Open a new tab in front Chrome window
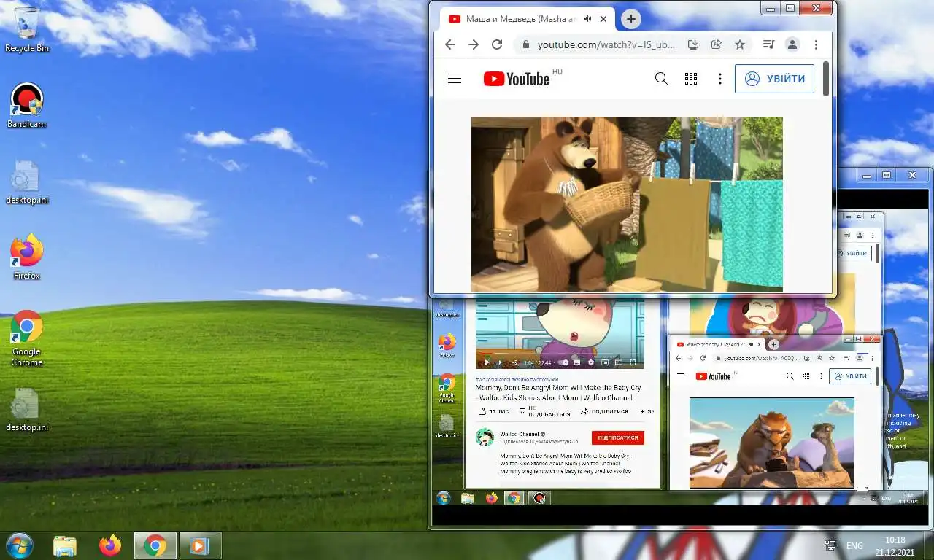934x560 pixels. pos(631,19)
